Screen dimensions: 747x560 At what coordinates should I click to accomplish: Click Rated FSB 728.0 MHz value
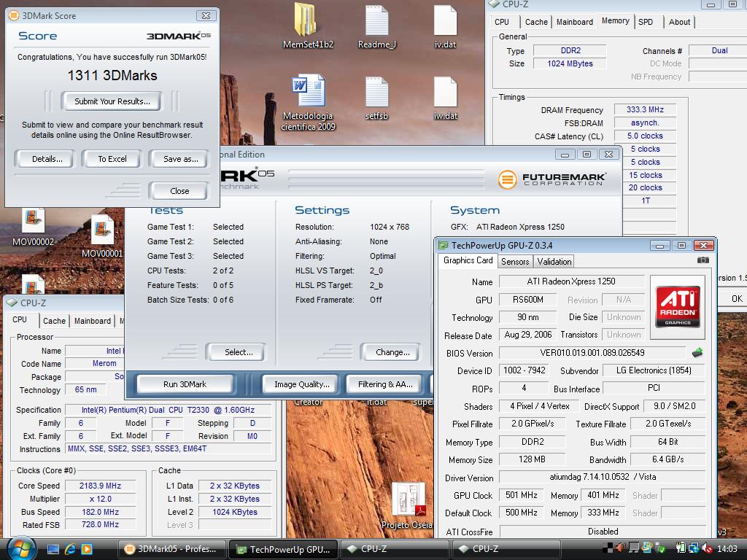[100, 524]
